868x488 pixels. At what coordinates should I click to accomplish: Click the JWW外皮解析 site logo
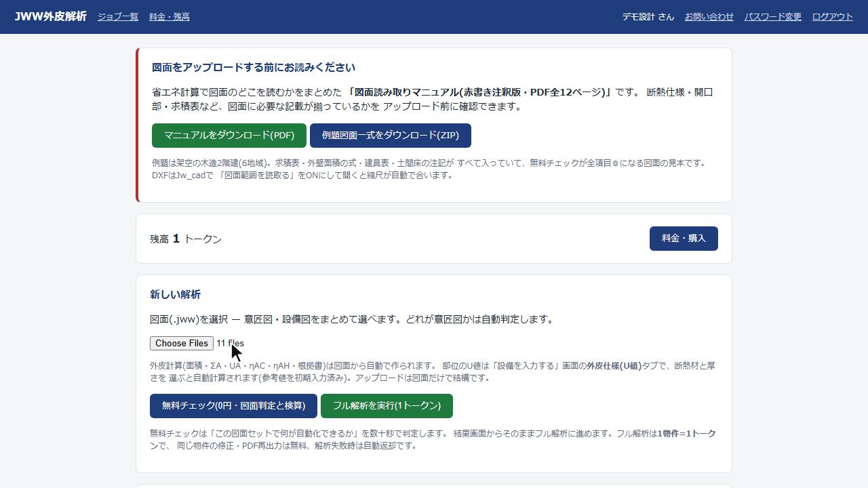(51, 16)
